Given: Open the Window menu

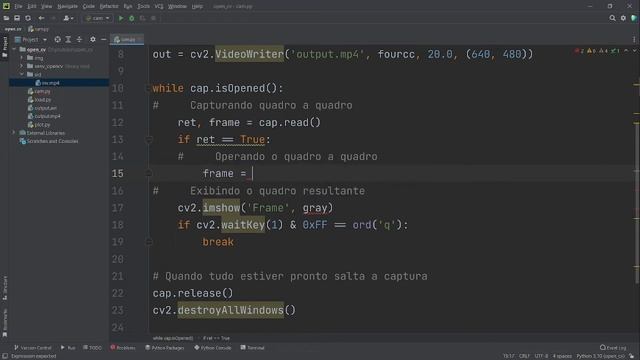Looking at the screenshot, I should click(177, 6).
